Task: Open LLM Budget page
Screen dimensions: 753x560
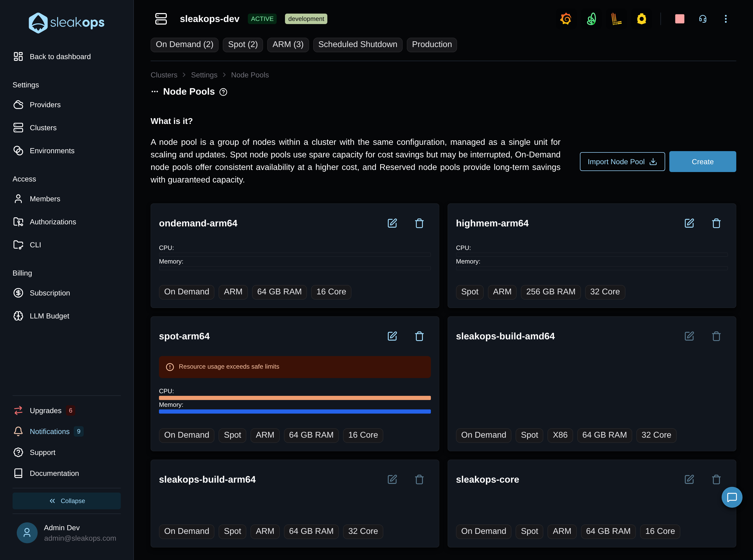Action: (x=42, y=316)
